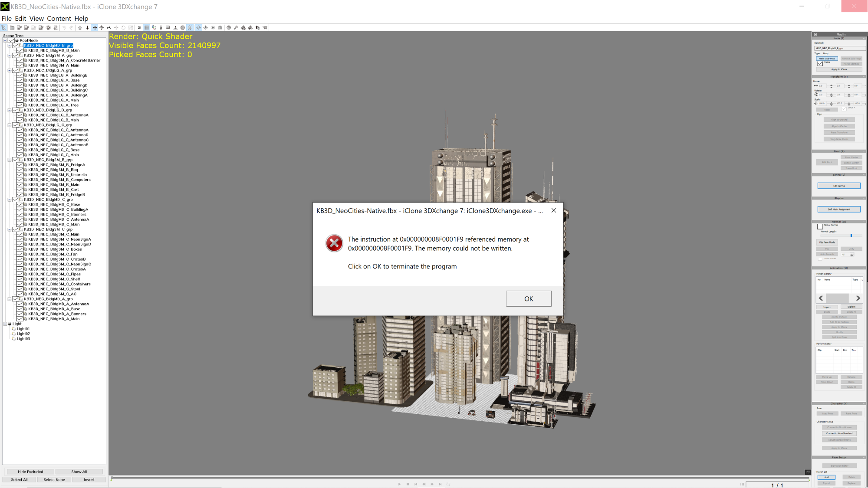Collapse the KB3D_NEC_BldgLG_A_grp node
The width and height of the screenshot is (868, 488).
click(10, 70)
